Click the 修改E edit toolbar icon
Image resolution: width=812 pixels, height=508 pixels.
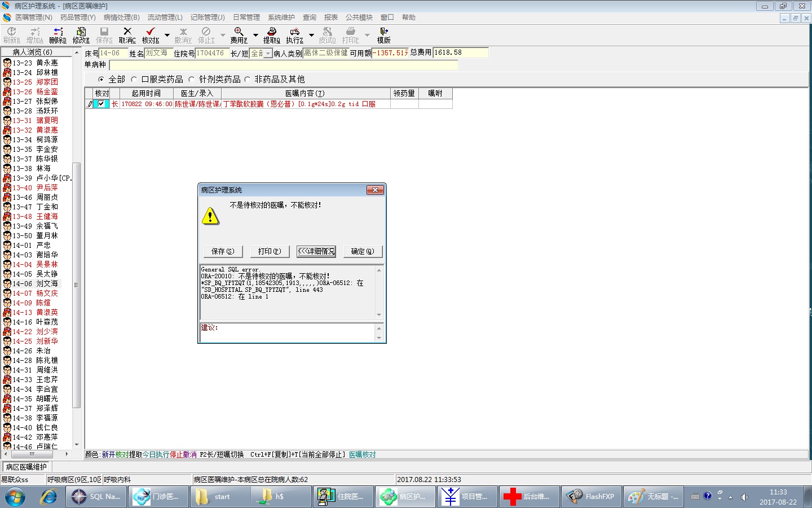coord(81,35)
